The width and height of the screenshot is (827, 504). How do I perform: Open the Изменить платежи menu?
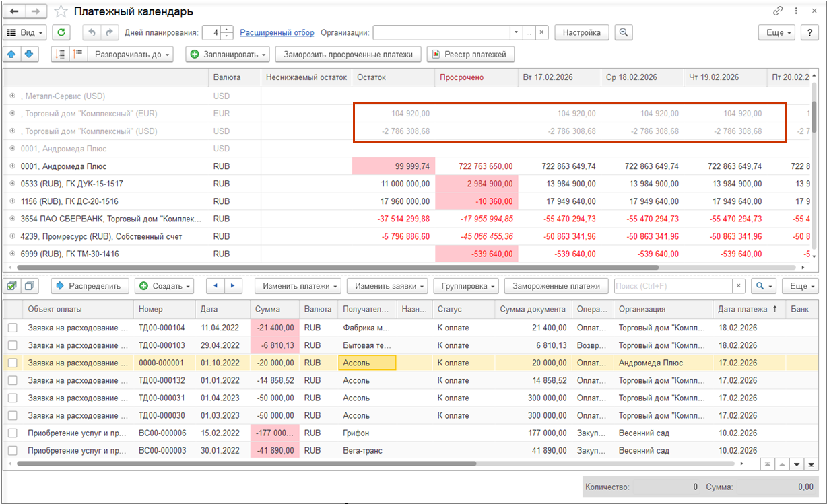(298, 286)
